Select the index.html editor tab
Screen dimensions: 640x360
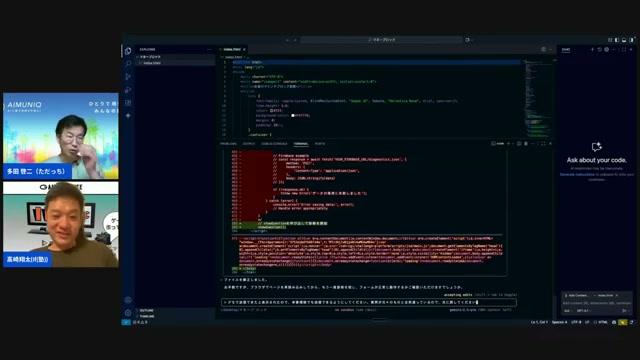tap(234, 49)
